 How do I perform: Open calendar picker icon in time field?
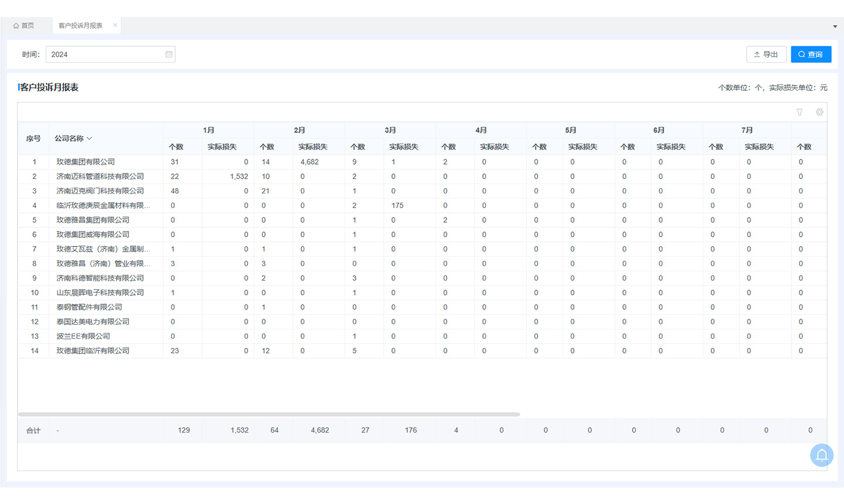pos(169,55)
